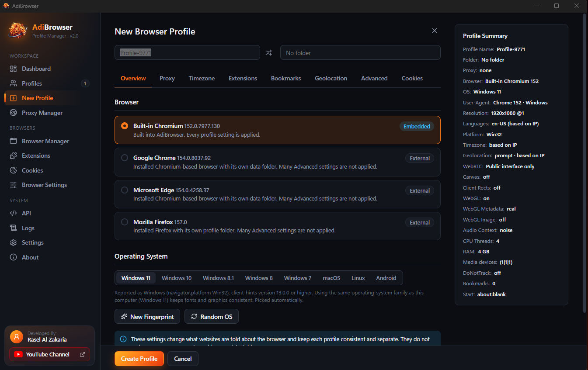Viewport: 588px width, 370px height.
Task: Open the Cookies tab in profile form
Action: (x=412, y=78)
